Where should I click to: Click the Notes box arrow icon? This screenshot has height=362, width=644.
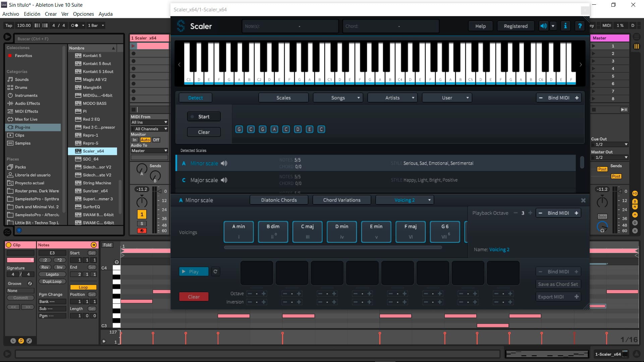tap(94, 245)
